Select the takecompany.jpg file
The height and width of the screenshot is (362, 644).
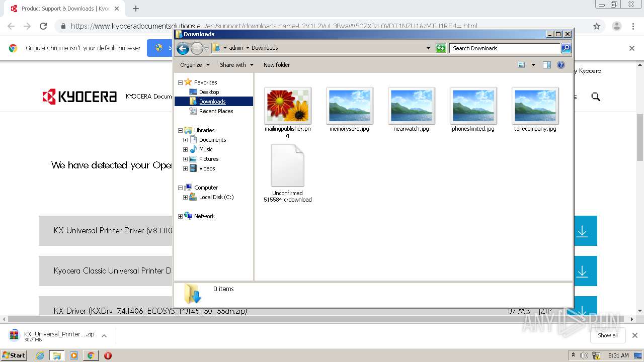(535, 110)
